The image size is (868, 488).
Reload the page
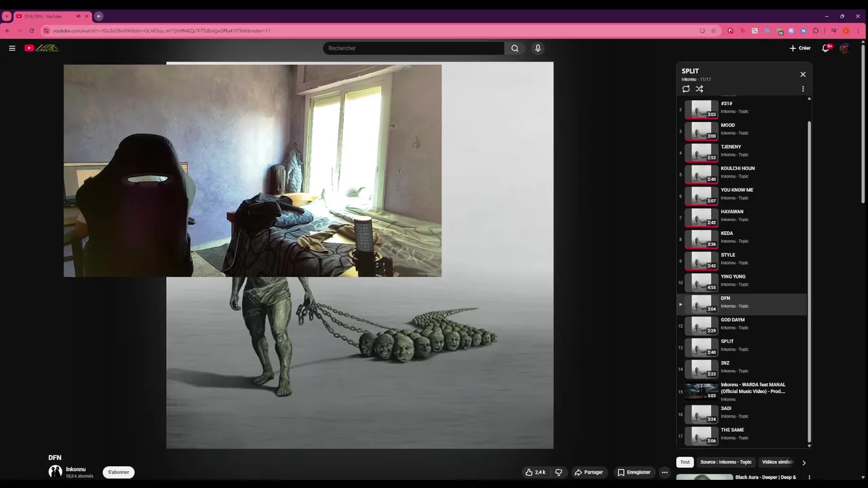(x=31, y=30)
